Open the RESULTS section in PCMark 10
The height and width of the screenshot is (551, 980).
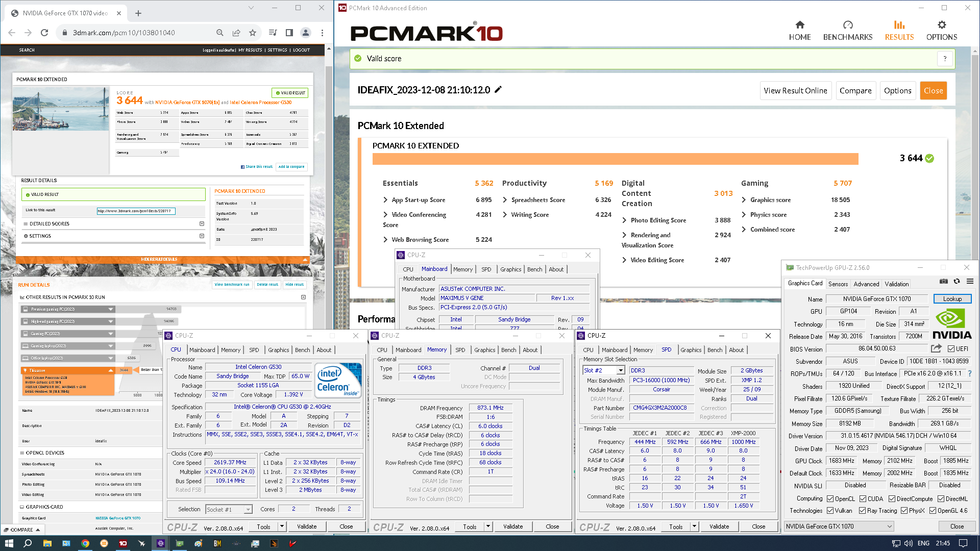pyautogui.click(x=899, y=31)
